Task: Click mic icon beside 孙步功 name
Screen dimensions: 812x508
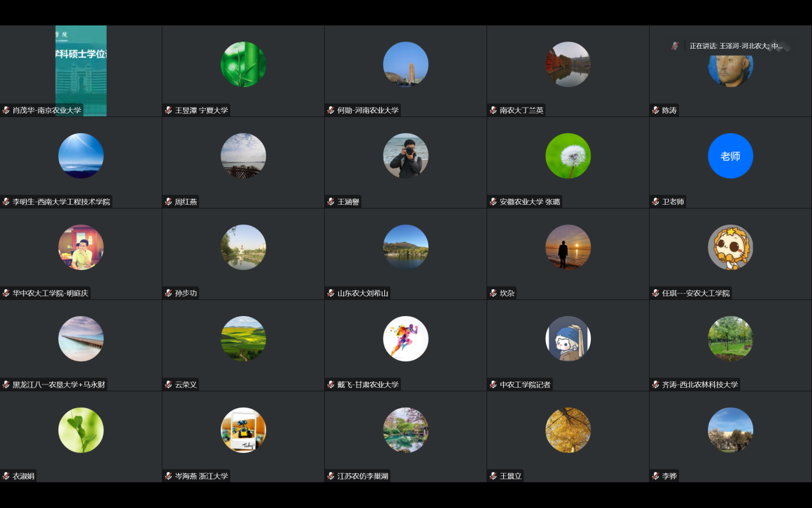Action: (168, 293)
